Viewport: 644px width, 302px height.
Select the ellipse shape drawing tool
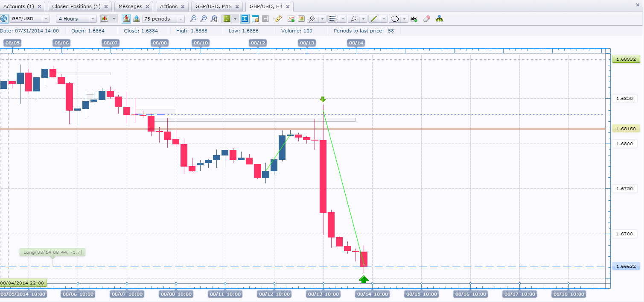tap(395, 19)
